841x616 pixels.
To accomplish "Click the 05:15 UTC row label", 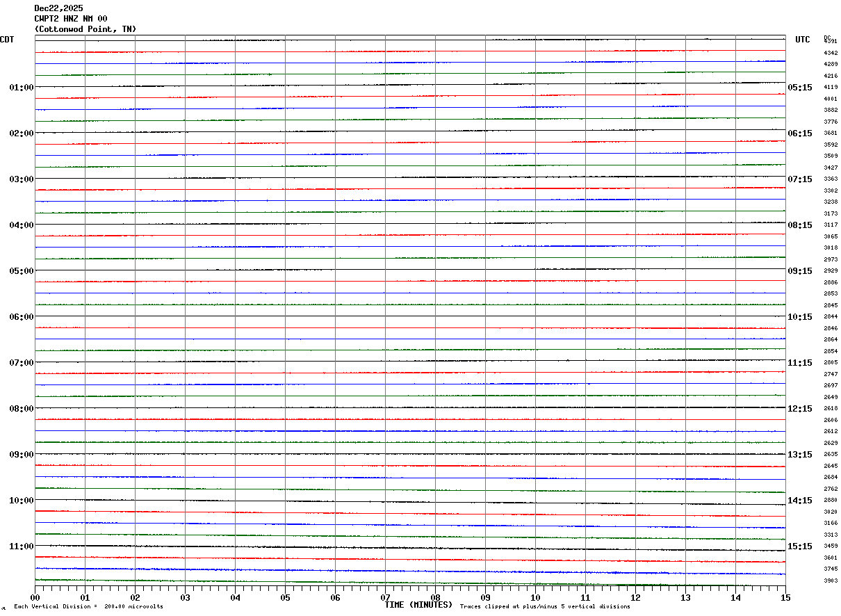I will tap(800, 88).
